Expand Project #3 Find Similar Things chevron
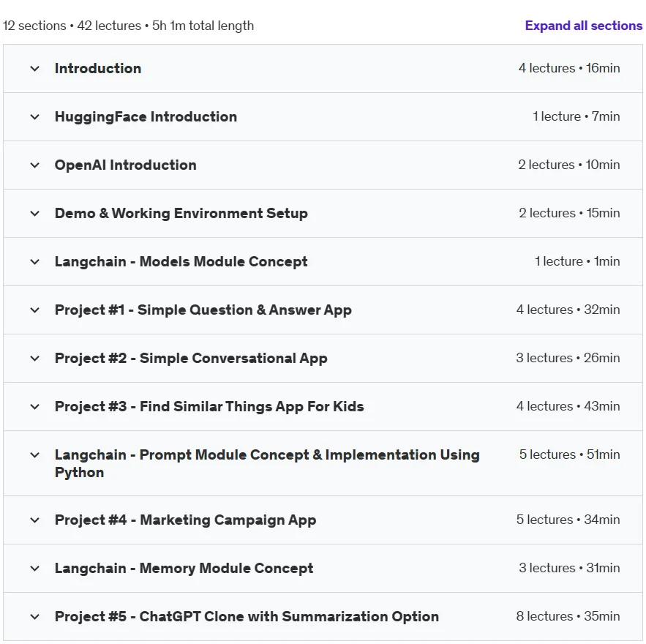 [x=35, y=406]
